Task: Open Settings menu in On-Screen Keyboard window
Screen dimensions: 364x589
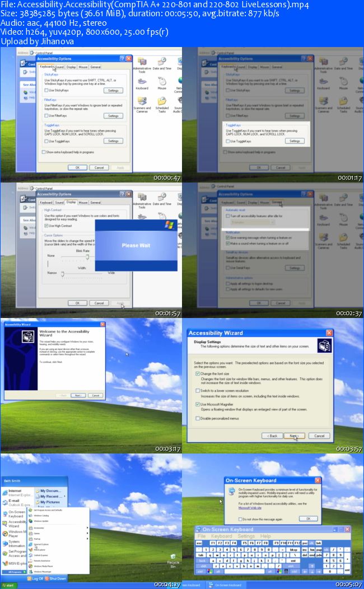Action: pyautogui.click(x=246, y=536)
